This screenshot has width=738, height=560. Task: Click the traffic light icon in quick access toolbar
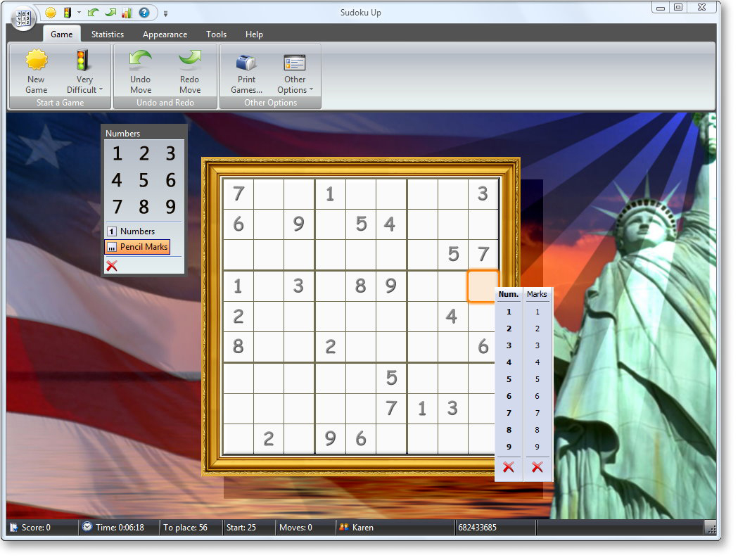pos(68,13)
